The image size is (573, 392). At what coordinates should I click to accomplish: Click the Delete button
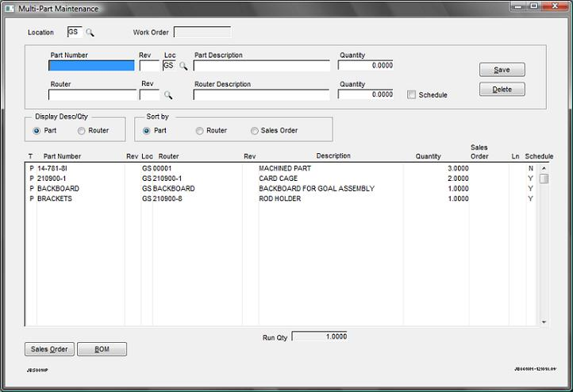[x=502, y=90]
